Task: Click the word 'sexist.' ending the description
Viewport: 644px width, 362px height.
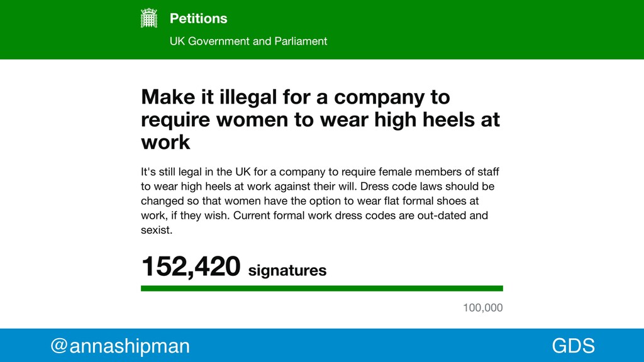Action: pos(157,230)
